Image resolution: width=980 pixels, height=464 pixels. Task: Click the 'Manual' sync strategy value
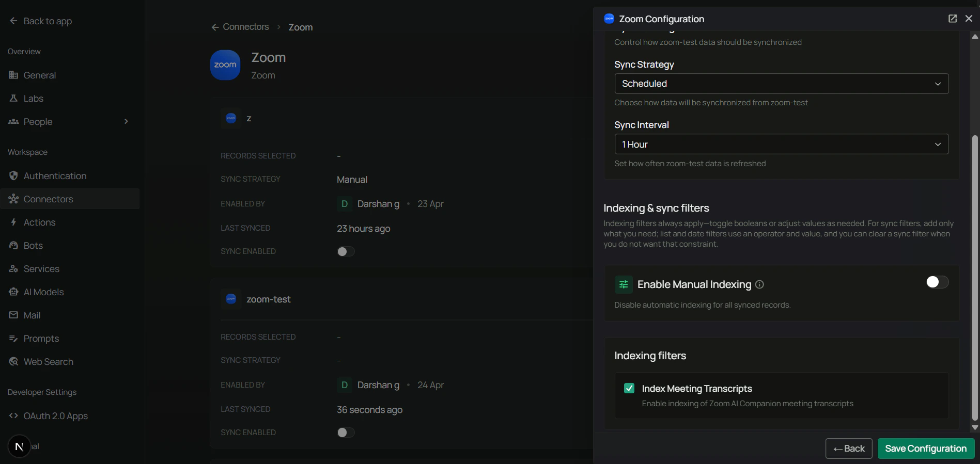[352, 180]
